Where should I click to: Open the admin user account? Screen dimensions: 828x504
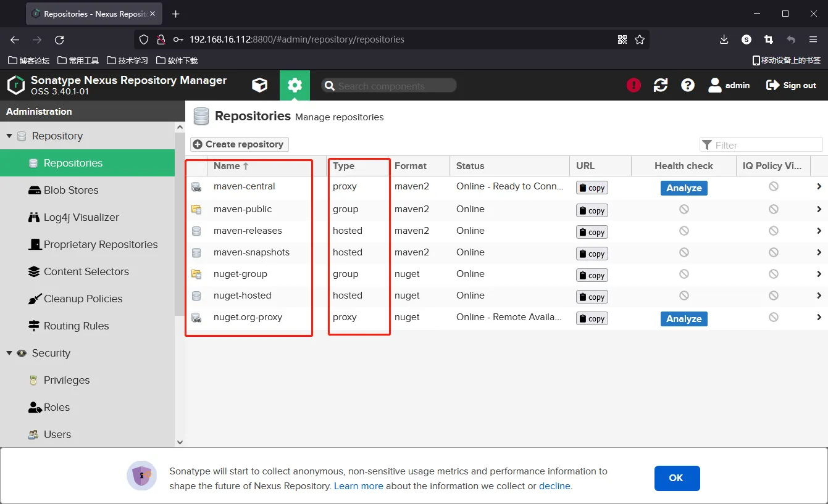[x=729, y=85]
